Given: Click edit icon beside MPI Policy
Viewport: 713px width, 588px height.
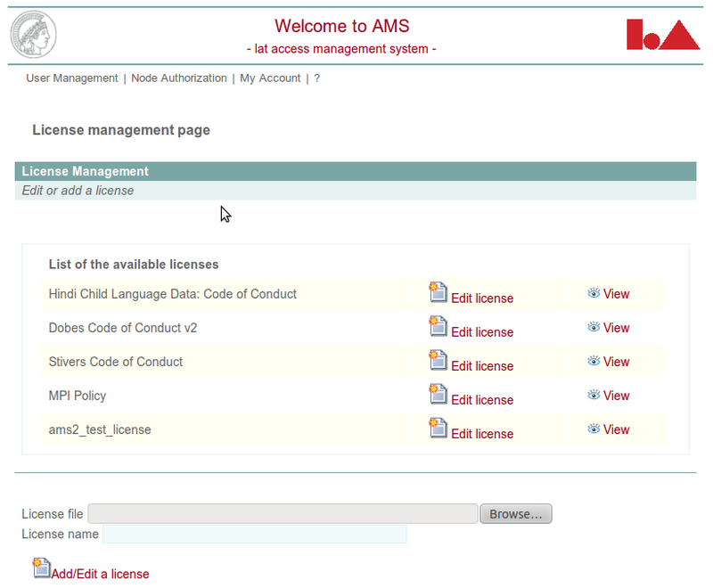Looking at the screenshot, I should 438,394.
